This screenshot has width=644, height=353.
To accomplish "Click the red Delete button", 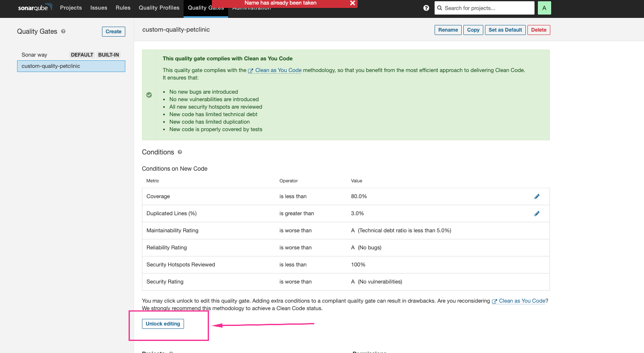I will 538,30.
